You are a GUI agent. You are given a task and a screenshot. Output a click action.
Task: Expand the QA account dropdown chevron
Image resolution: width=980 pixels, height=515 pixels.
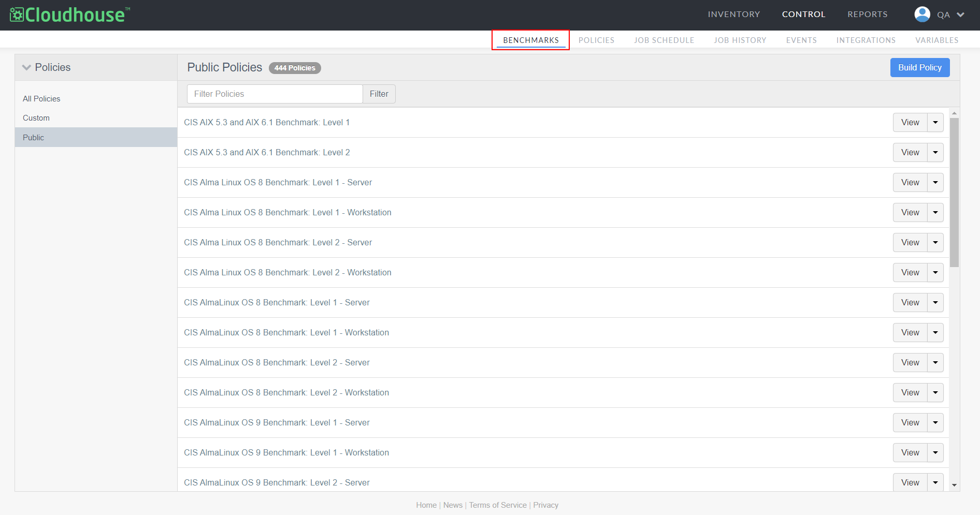[x=960, y=15]
